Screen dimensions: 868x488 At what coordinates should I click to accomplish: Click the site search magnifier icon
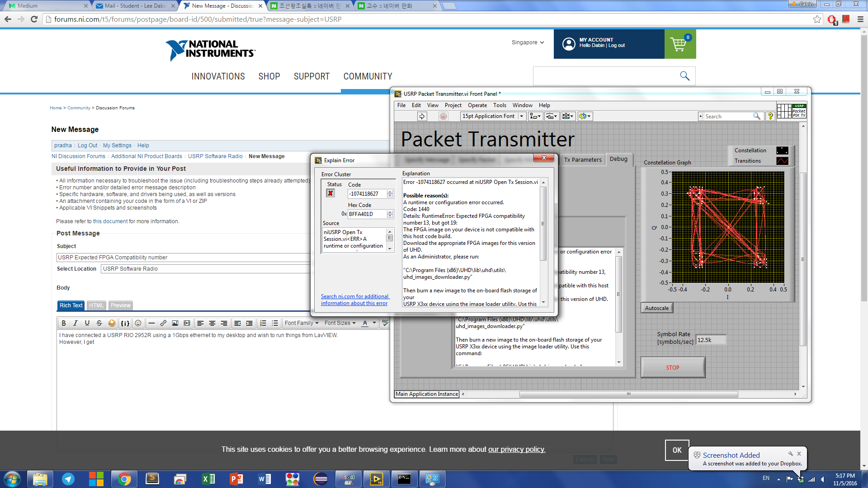click(x=684, y=76)
